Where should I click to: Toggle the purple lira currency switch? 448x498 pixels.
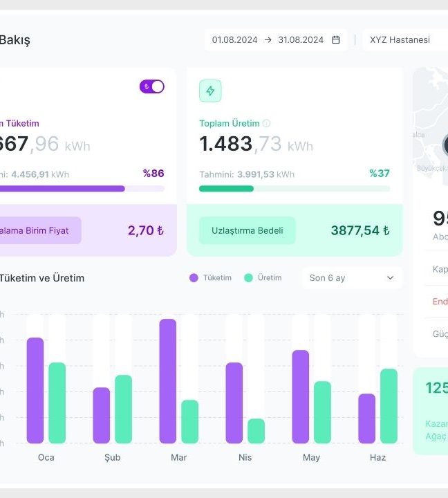[152, 86]
